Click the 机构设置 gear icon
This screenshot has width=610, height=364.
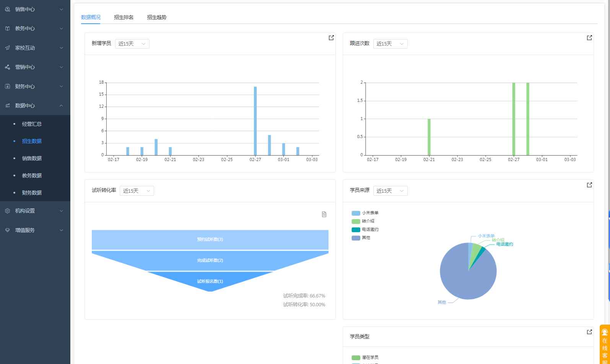click(7, 211)
